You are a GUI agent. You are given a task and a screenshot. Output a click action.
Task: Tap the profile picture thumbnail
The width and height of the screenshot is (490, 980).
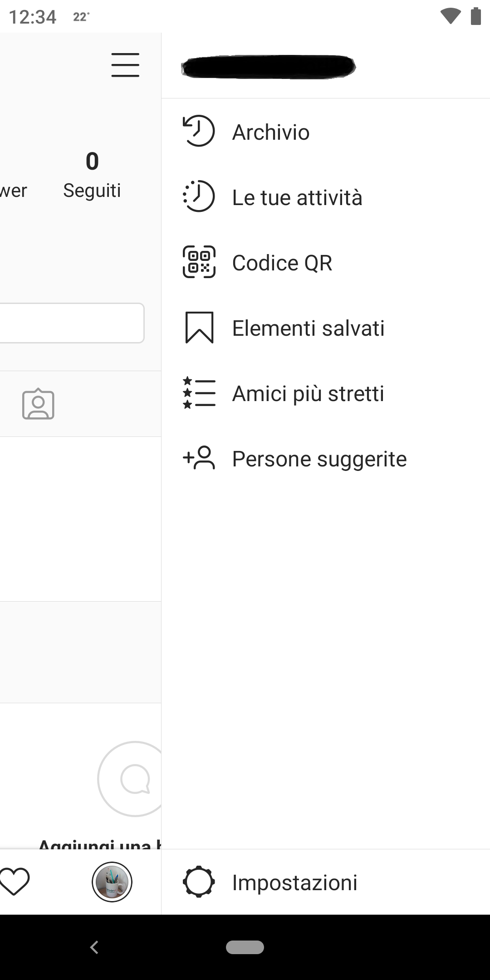[x=112, y=882]
